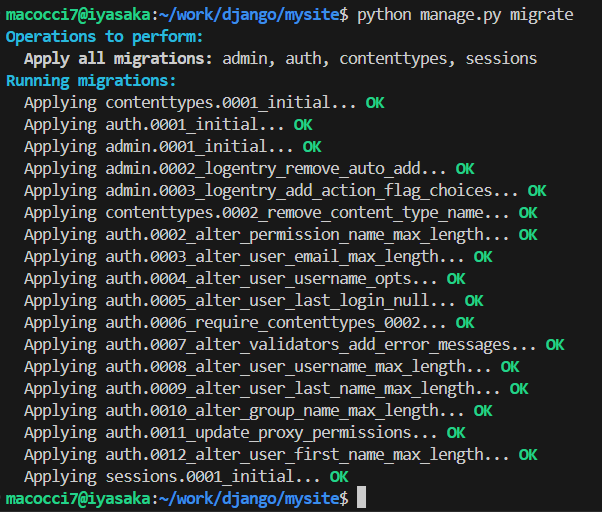Click OK next to sessions.0001_initial
Viewport: 602px width, 512px height.
click(339, 477)
